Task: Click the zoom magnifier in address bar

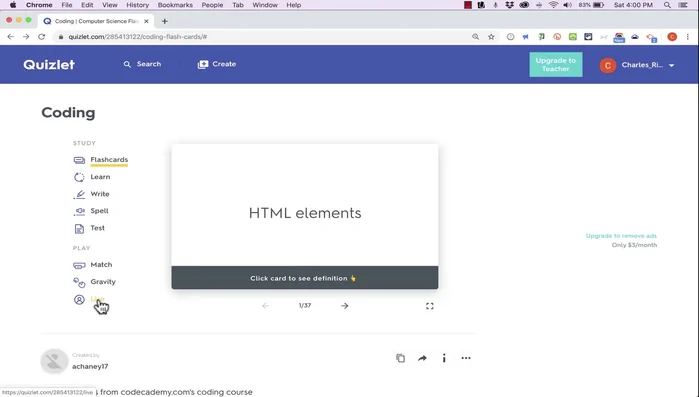Action: [476, 37]
